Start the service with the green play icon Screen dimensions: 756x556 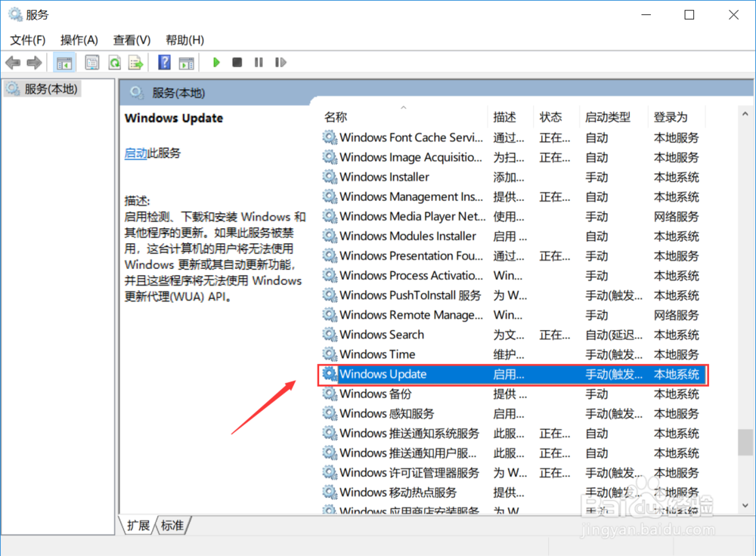[216, 62]
